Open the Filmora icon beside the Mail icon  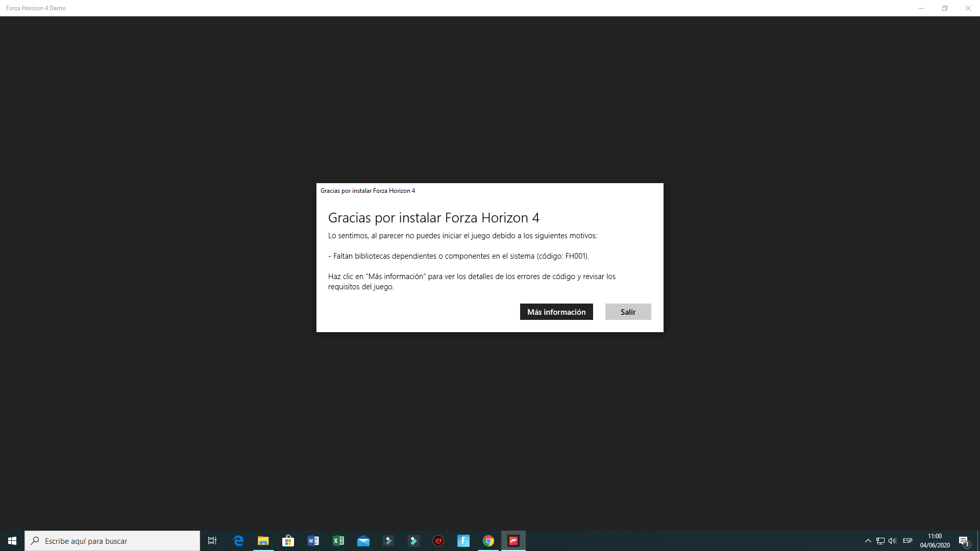(x=388, y=541)
